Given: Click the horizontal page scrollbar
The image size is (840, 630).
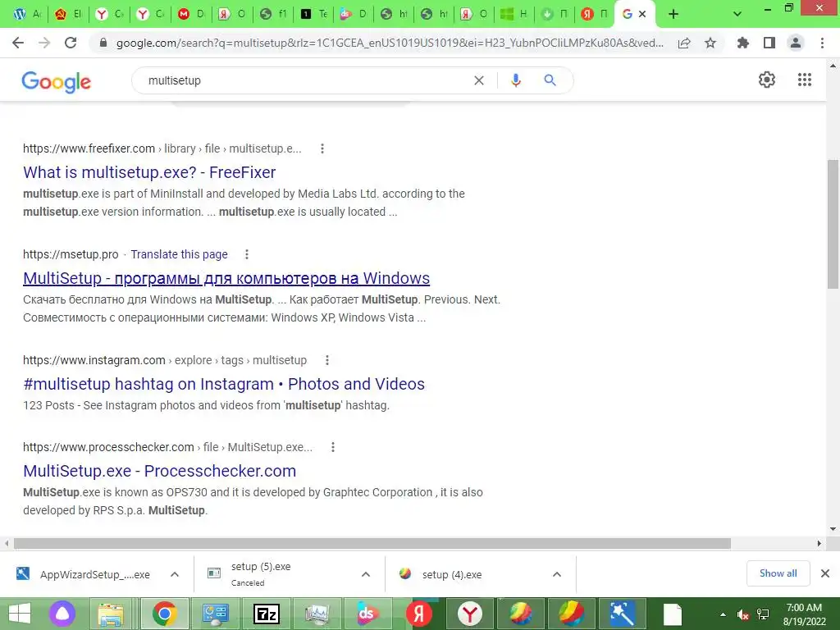Looking at the screenshot, I should [372, 543].
